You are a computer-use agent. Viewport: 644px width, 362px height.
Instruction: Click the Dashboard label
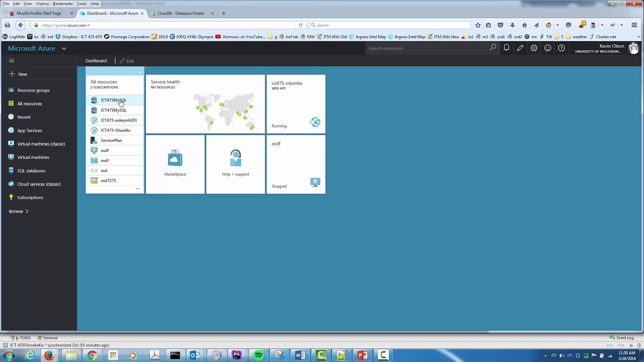(96, 61)
